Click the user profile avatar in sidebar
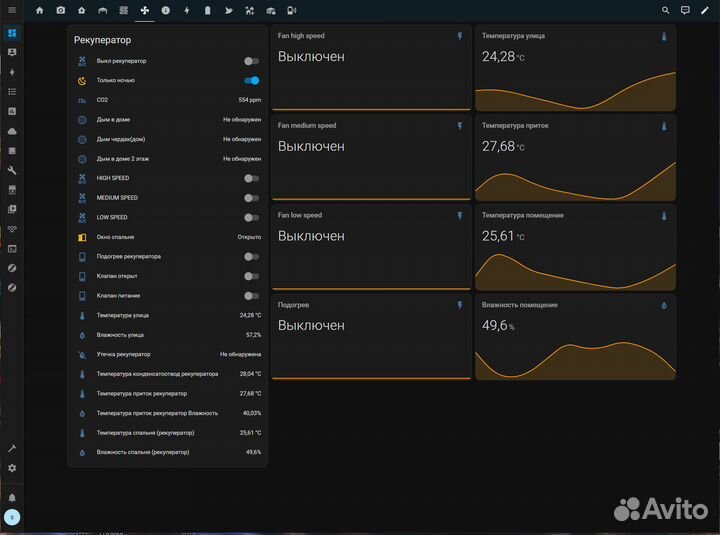The height and width of the screenshot is (535, 720). click(12, 517)
